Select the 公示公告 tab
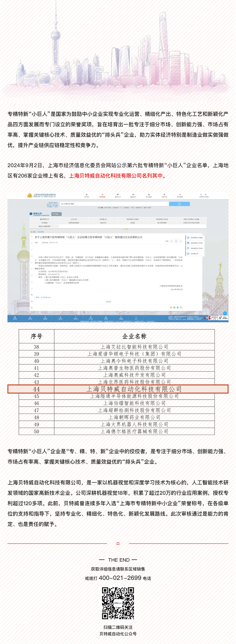The height and width of the screenshot is (644, 236). (x=74, y=219)
